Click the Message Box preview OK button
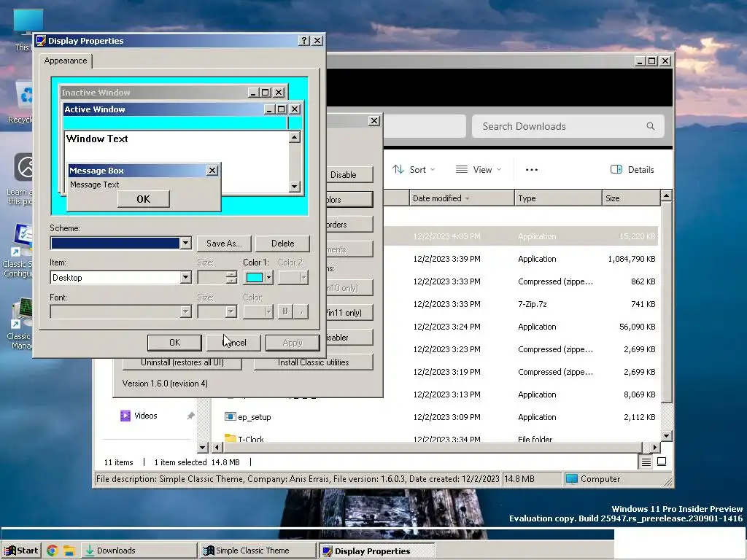Screen dimensions: 747x560 pyautogui.click(x=144, y=199)
